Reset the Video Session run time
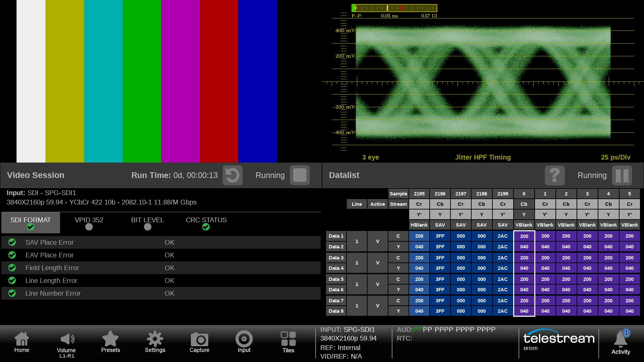 [232, 175]
